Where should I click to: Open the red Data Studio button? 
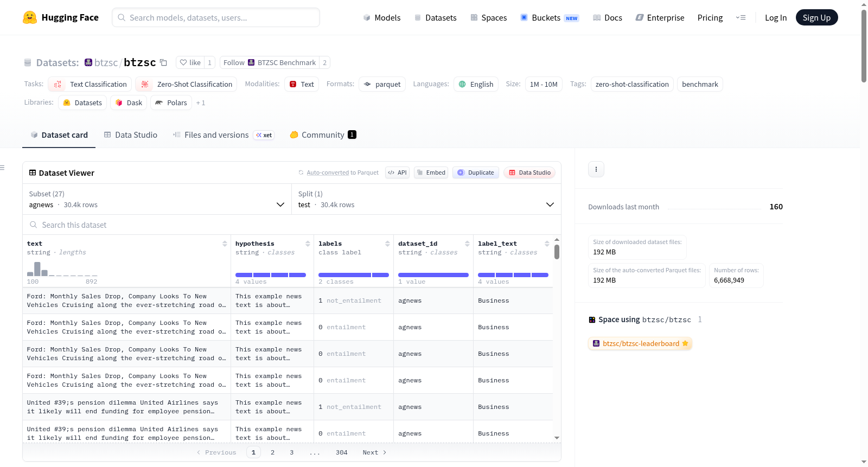point(529,172)
